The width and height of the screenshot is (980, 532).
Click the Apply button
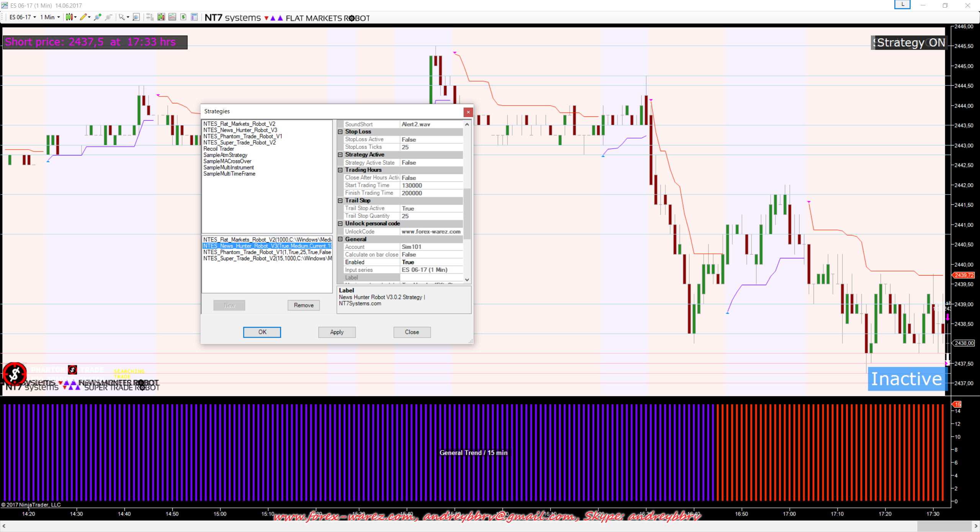coord(336,332)
